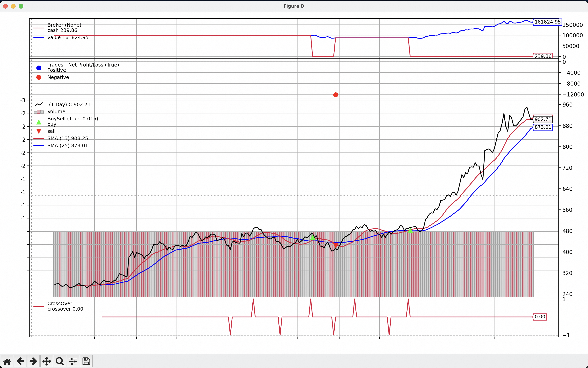Click the blue Positive legend dot

pyautogui.click(x=39, y=68)
